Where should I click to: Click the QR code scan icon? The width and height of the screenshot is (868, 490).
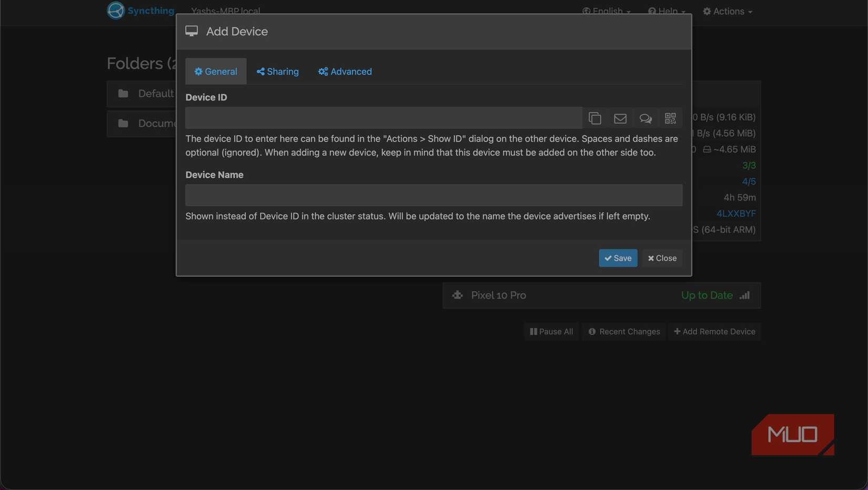tap(670, 118)
